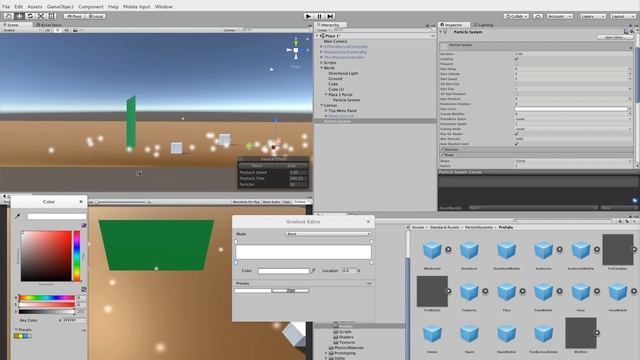
Task: Select the Smoke prefab asset
Action: tap(432, 333)
